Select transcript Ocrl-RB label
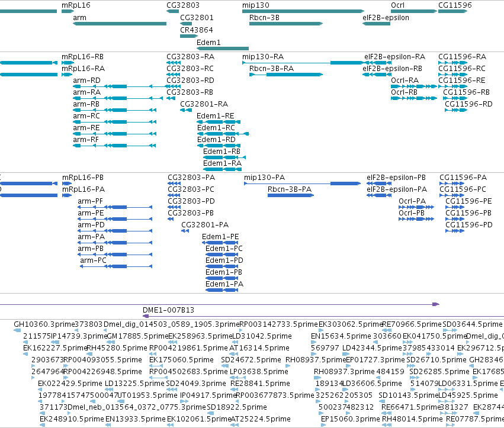The image size is (504, 428). (404, 92)
